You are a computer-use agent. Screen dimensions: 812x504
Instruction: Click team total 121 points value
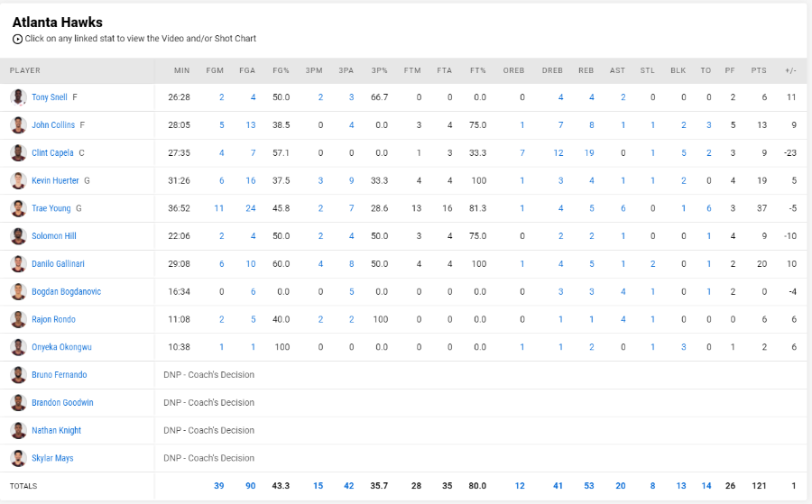pos(759,486)
